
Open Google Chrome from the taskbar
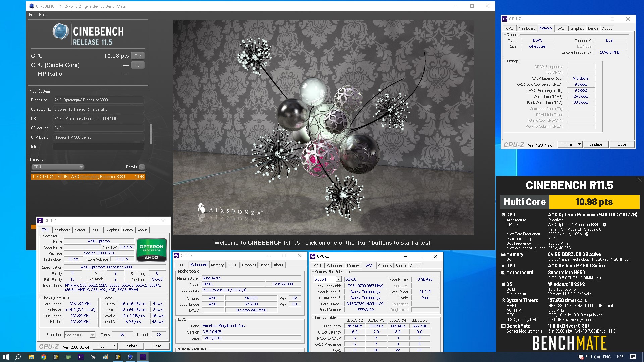(44, 357)
